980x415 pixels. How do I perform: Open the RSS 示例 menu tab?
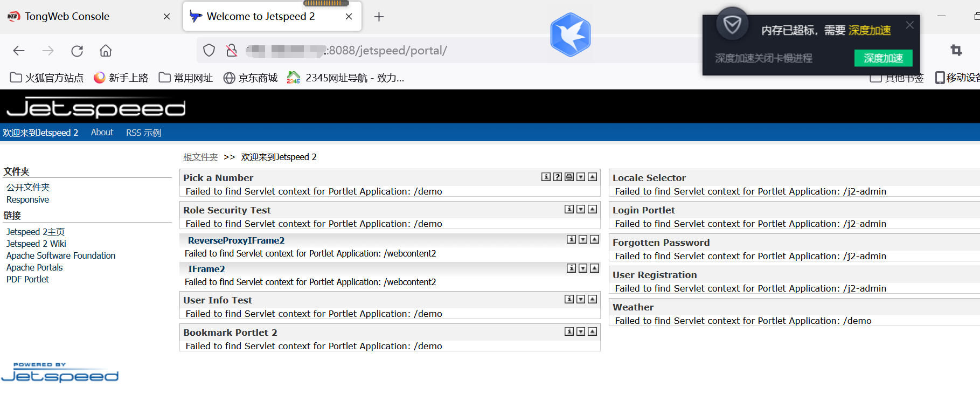[143, 133]
